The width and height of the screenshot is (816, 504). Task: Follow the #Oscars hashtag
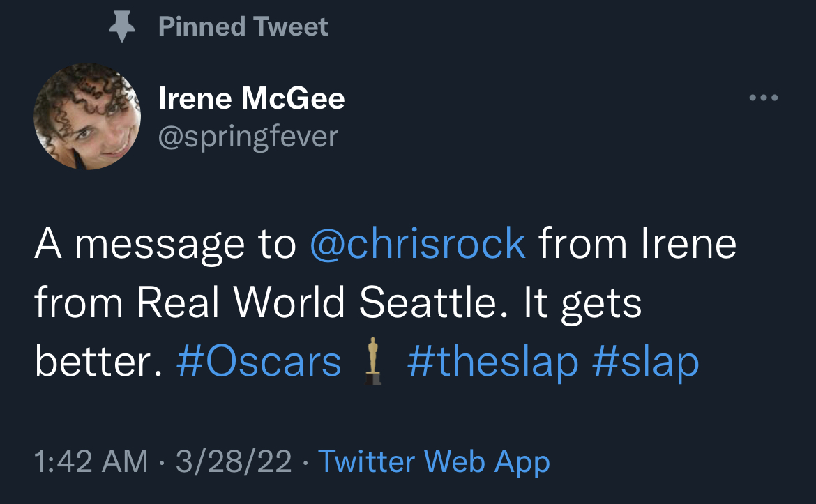[259, 362]
